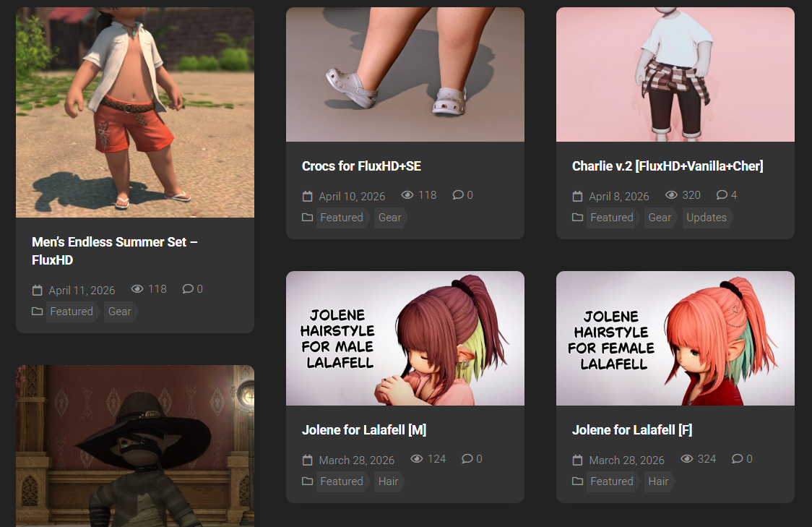The image size is (812, 527).
Task: Select Gear tag on Men's Endless Summer Set
Action: coord(120,312)
